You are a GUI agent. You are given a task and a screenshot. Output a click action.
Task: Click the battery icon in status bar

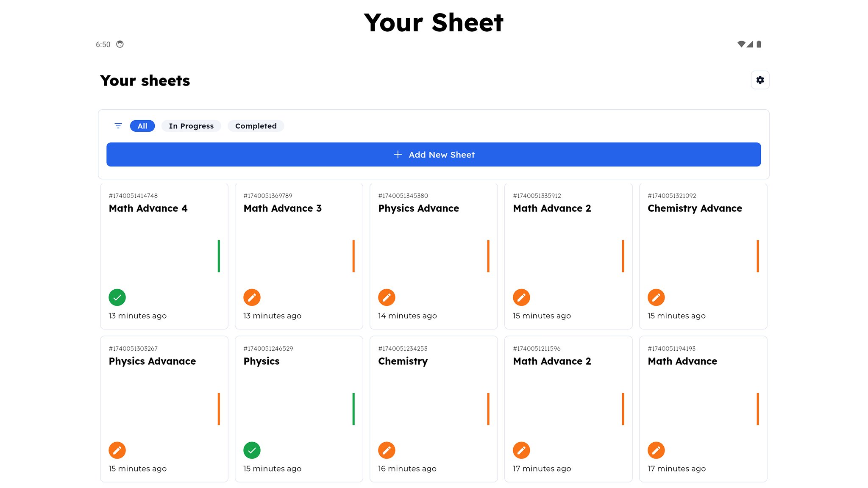pyautogui.click(x=759, y=44)
